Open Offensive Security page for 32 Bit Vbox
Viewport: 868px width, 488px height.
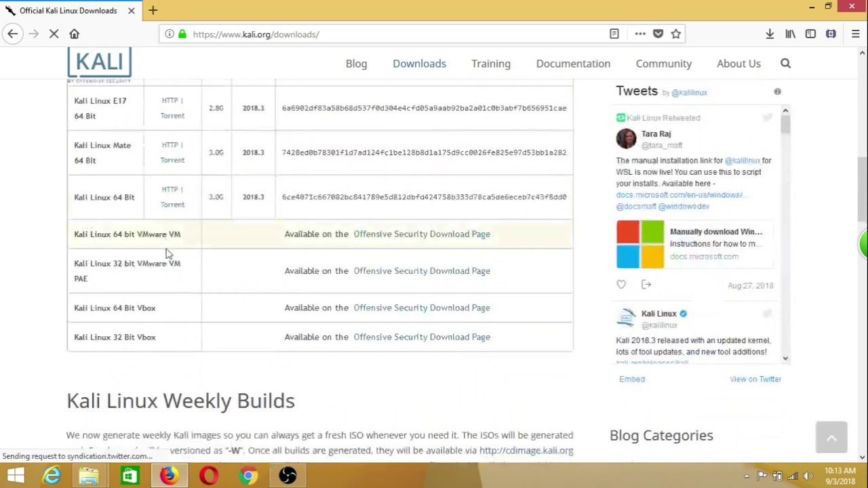(421, 337)
